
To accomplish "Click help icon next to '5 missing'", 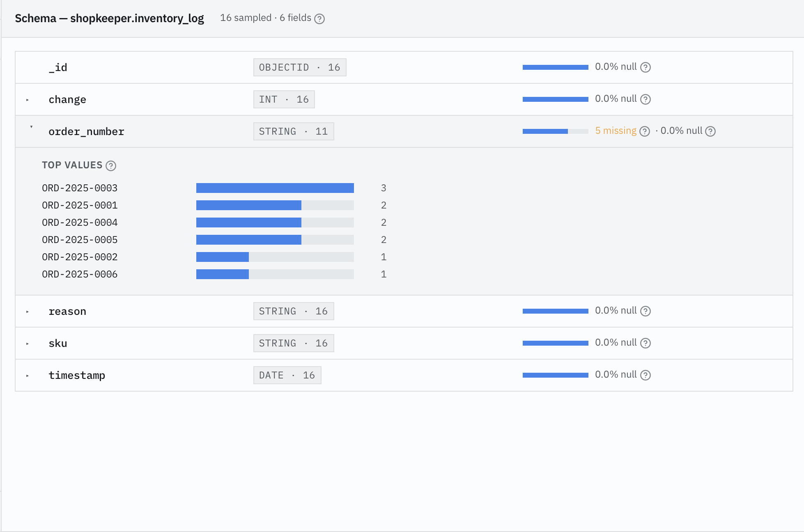I will (645, 131).
